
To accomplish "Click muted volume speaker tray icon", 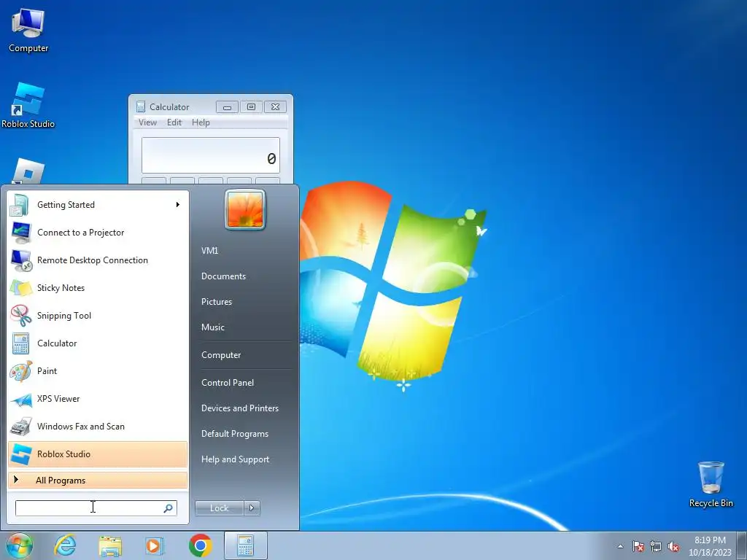I will pos(673,546).
